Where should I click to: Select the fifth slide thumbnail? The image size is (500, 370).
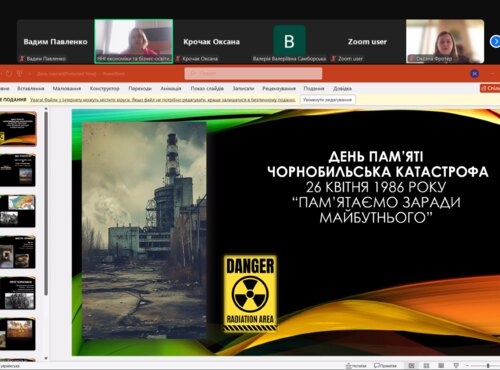[x=18, y=293]
